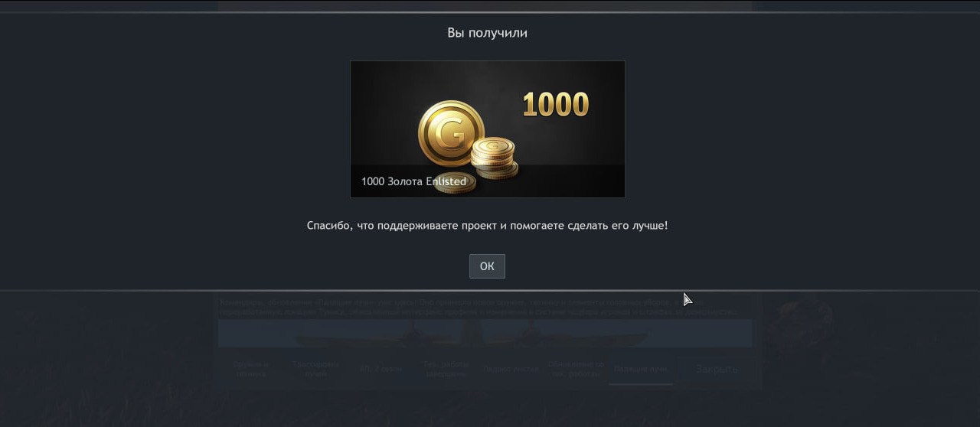The height and width of the screenshot is (427, 980).
Task: Open the 'БП: 7 сезон' tab
Action: (381, 369)
